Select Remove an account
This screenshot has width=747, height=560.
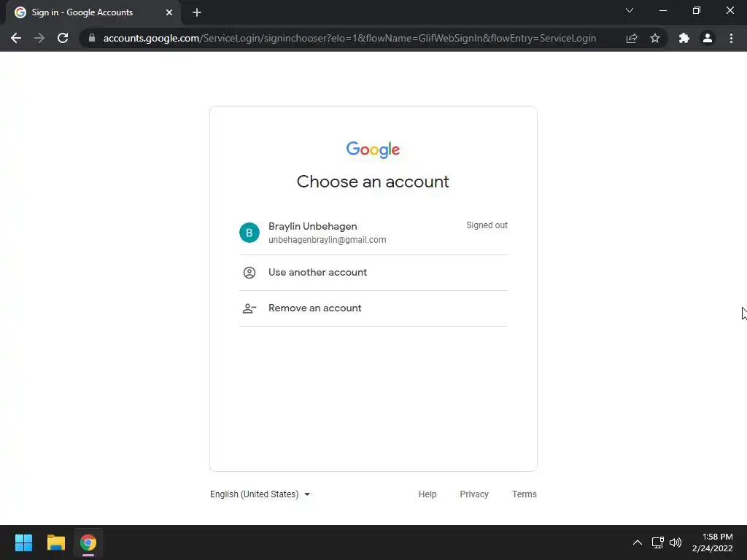click(x=373, y=308)
